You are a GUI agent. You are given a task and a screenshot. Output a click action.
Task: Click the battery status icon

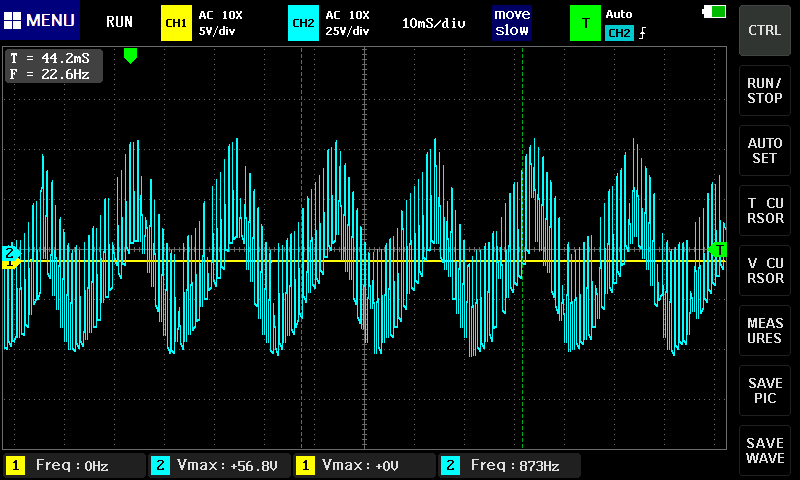(715, 11)
